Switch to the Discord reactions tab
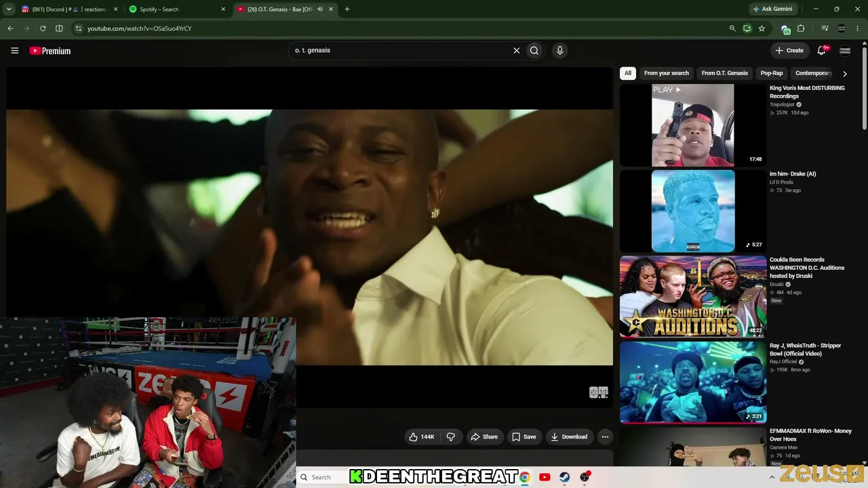The height and width of the screenshot is (488, 868). coord(69,9)
